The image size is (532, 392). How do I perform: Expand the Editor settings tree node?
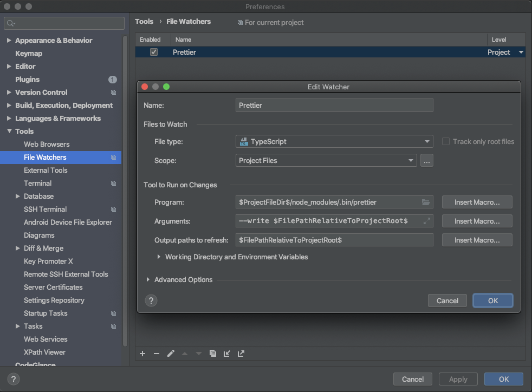pyautogui.click(x=9, y=67)
